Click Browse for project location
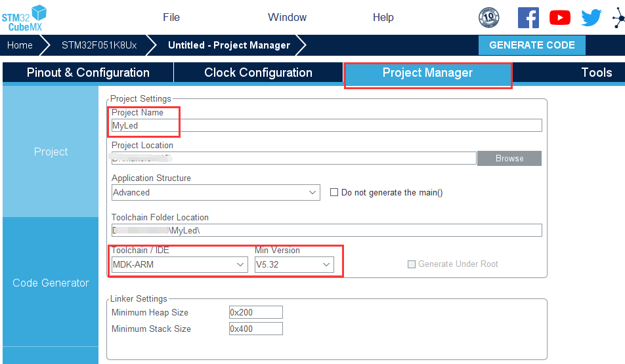Screen dimensions: 625x364 (x=509, y=158)
